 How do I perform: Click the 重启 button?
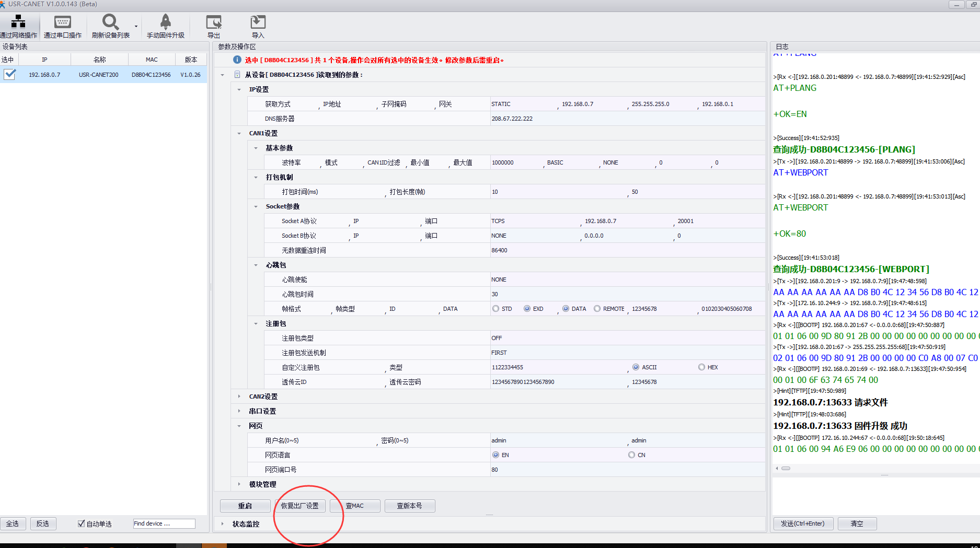(x=245, y=506)
